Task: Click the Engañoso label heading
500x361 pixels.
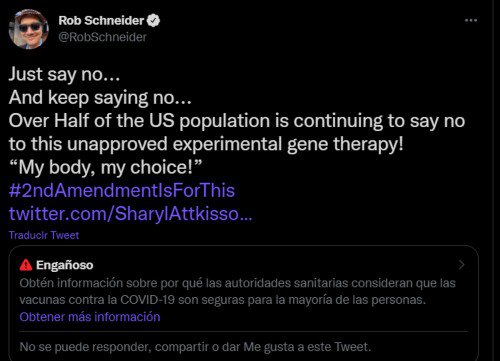Action: coord(65,265)
